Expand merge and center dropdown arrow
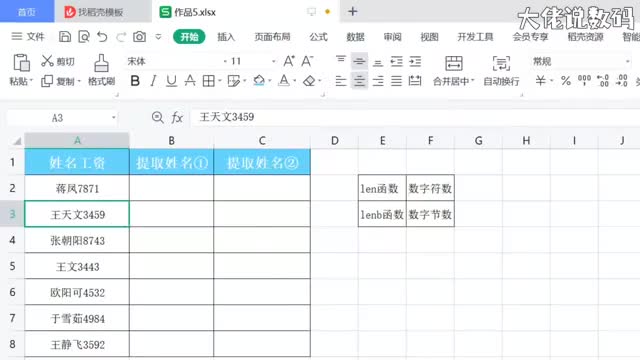This screenshot has height=360, width=640. (x=472, y=81)
